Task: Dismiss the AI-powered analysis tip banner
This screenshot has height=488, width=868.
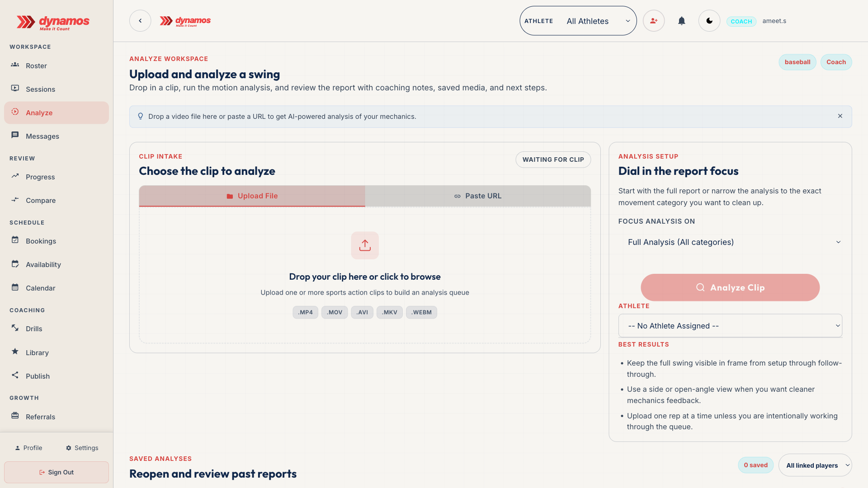Action: coord(840,116)
